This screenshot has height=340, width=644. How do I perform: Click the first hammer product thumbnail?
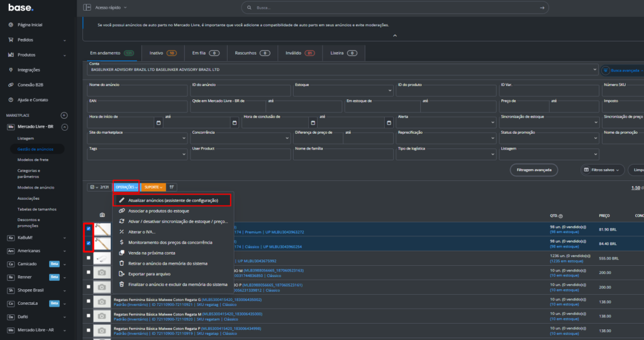point(103,229)
